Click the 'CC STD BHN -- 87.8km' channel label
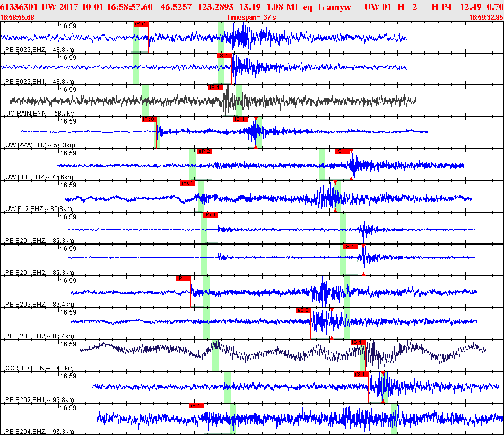This screenshot has width=504, height=435. tap(40, 368)
